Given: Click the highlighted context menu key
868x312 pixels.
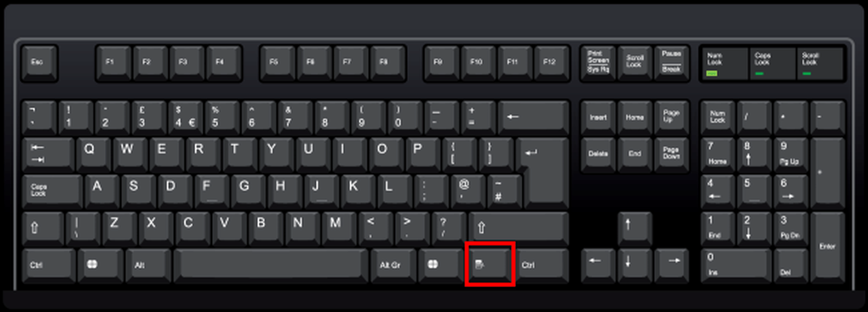Looking at the screenshot, I should coord(490,264).
